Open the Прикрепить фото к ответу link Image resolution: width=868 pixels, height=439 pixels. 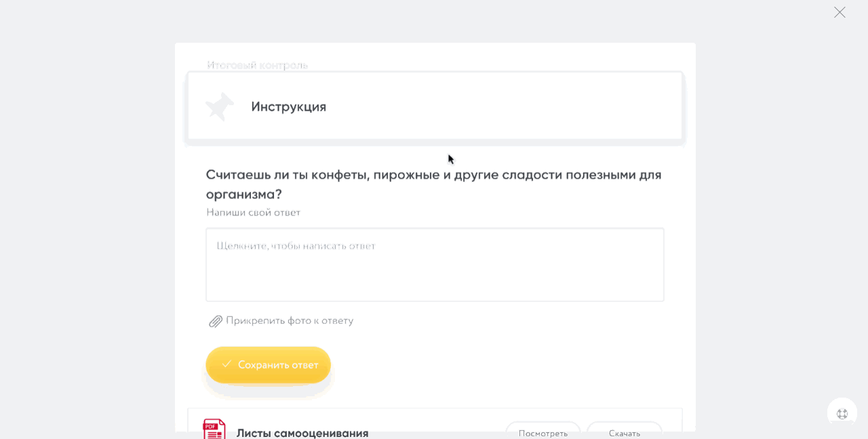290,320
